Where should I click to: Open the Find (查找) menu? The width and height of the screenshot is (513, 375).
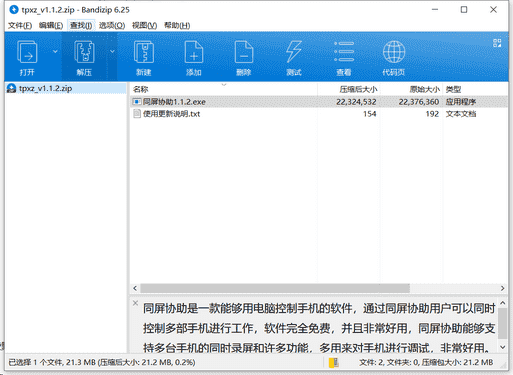(81, 25)
